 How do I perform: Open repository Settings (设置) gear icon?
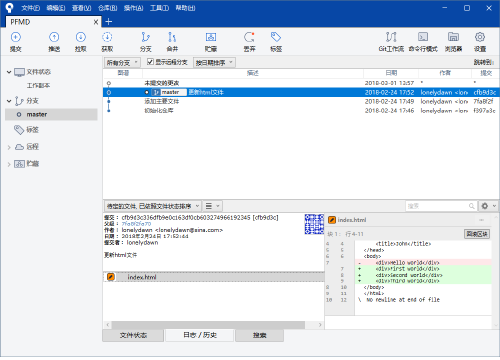click(x=480, y=37)
